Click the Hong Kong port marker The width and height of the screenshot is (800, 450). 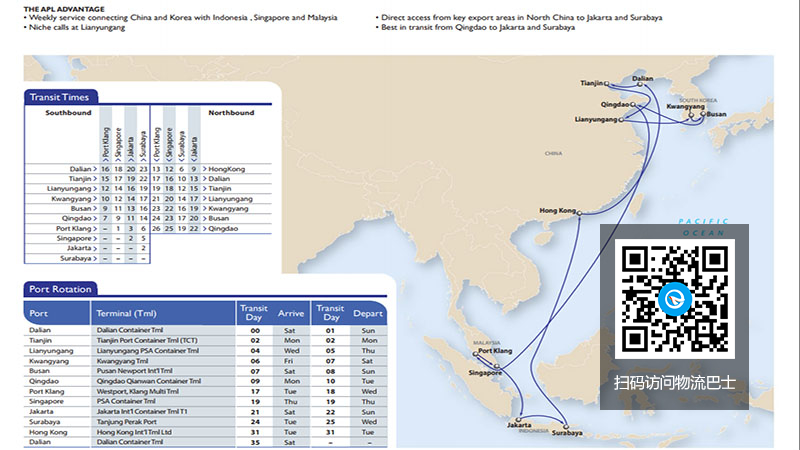pos(579,211)
